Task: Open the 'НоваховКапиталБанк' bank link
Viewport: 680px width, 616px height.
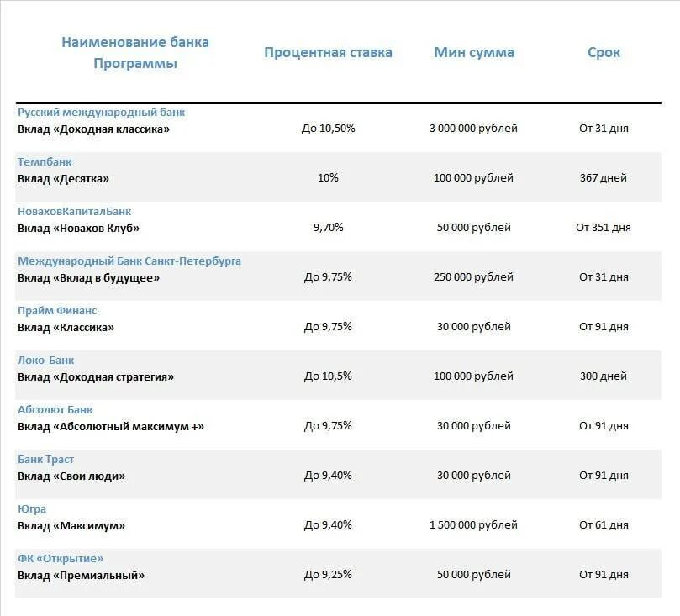Action: point(74,211)
